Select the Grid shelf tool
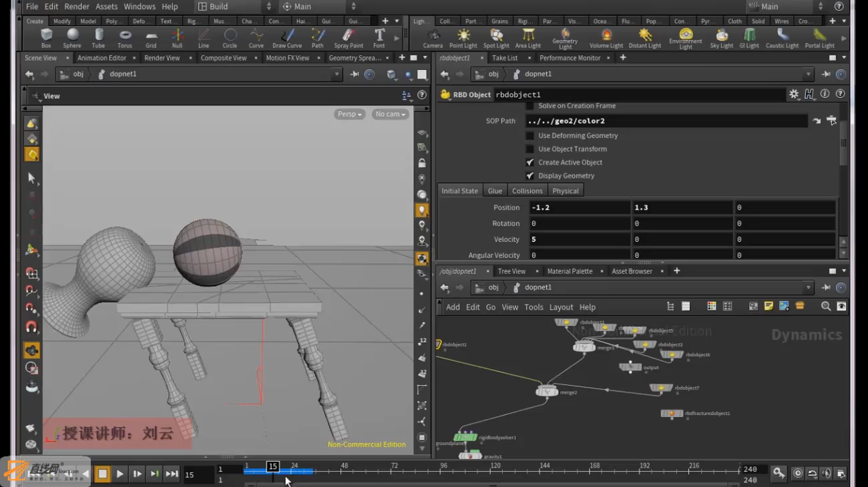The image size is (868, 487). (151, 38)
